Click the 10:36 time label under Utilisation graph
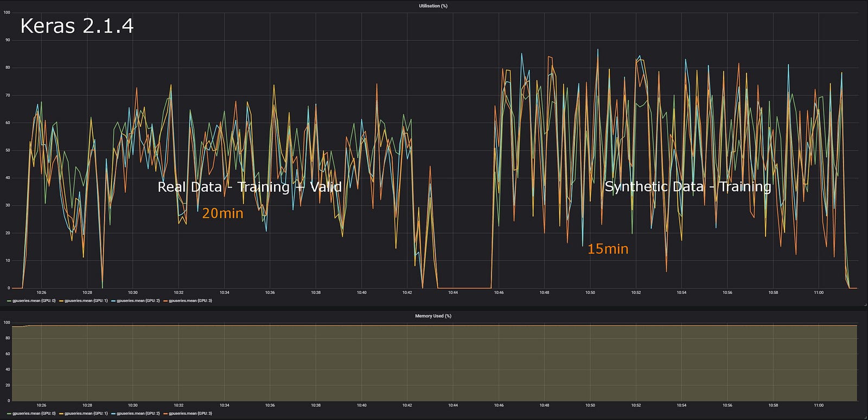The image size is (868, 420). [x=270, y=293]
